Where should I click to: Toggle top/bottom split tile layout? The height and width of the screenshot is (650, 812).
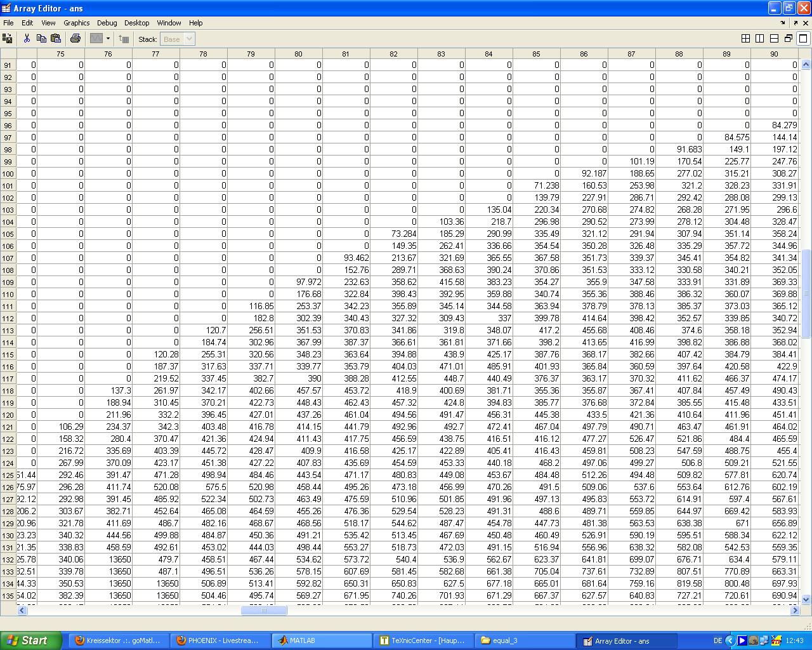pyautogui.click(x=774, y=39)
